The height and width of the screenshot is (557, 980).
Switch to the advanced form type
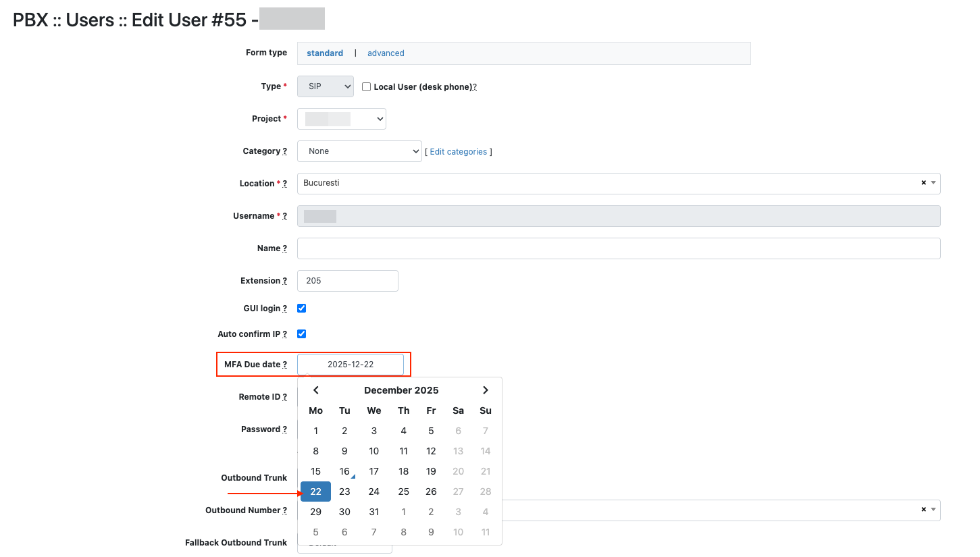(386, 53)
